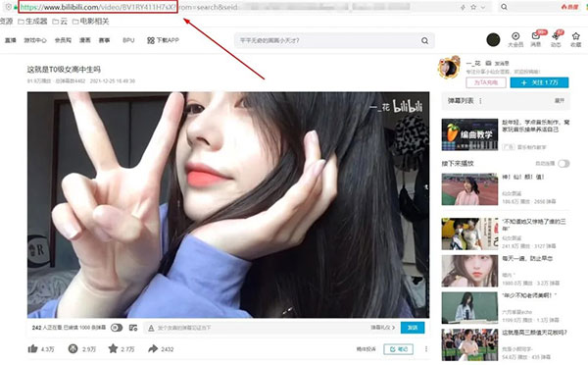This screenshot has height=365, width=588.
Task: Open the BPU menu item
Action: click(x=128, y=40)
